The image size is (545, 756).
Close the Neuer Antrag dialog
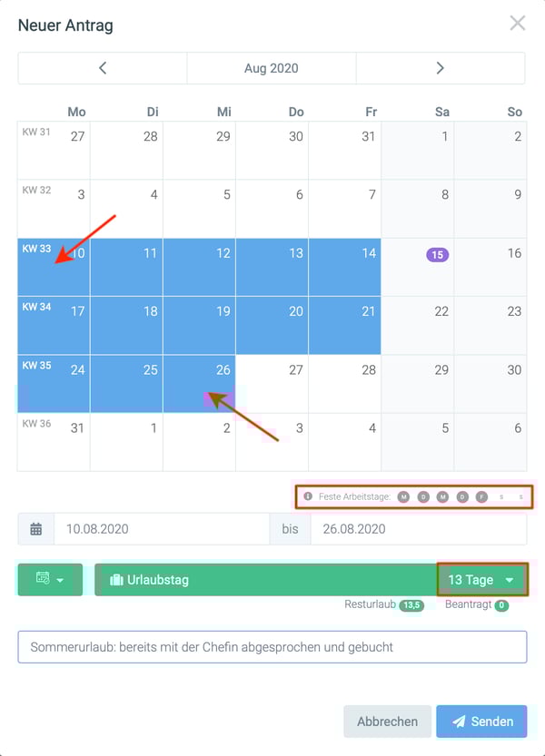point(518,23)
